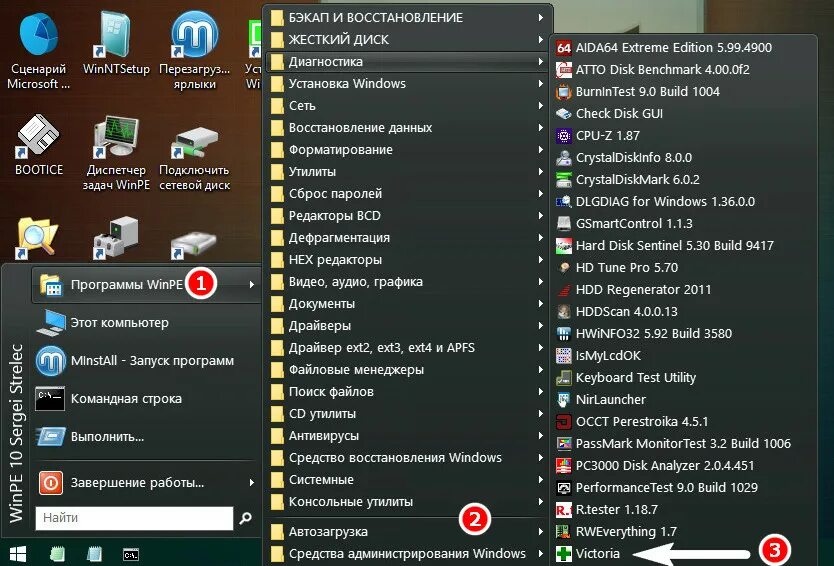Open Видео, аудио, графика folder
The image size is (834, 566).
408,282
